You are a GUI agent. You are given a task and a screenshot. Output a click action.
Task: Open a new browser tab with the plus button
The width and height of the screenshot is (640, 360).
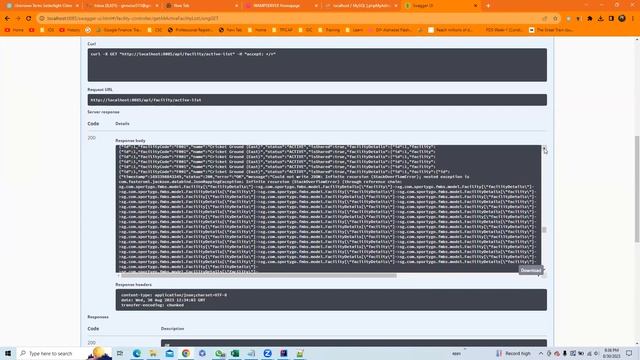pyautogui.click(x=488, y=6)
